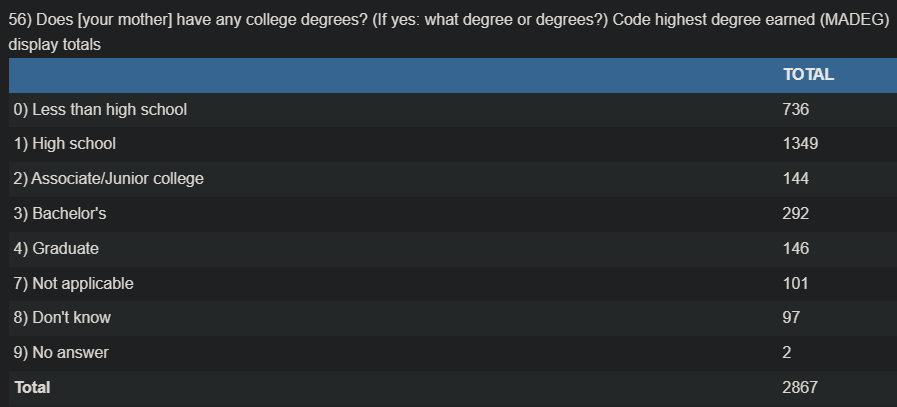The width and height of the screenshot is (897, 407).
Task: Click the TOTAL column header
Action: (808, 75)
